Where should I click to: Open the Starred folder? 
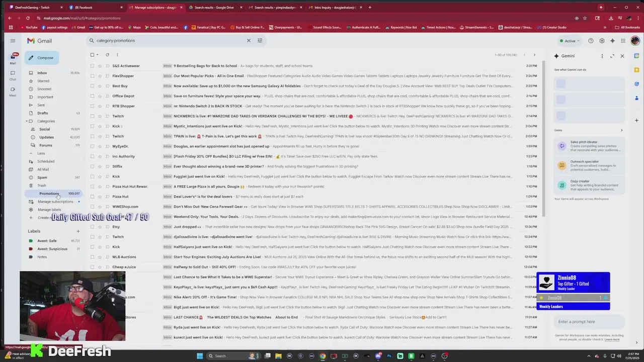(x=43, y=81)
